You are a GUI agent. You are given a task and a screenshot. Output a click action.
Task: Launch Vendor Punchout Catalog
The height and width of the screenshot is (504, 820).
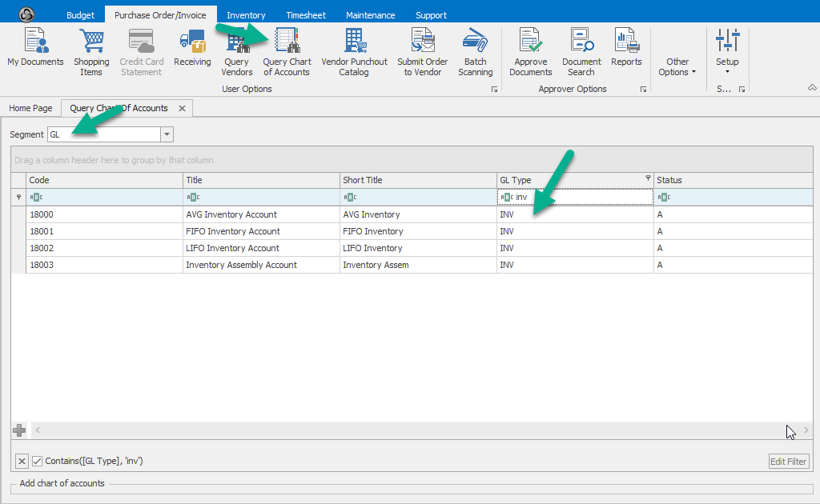pyautogui.click(x=354, y=51)
